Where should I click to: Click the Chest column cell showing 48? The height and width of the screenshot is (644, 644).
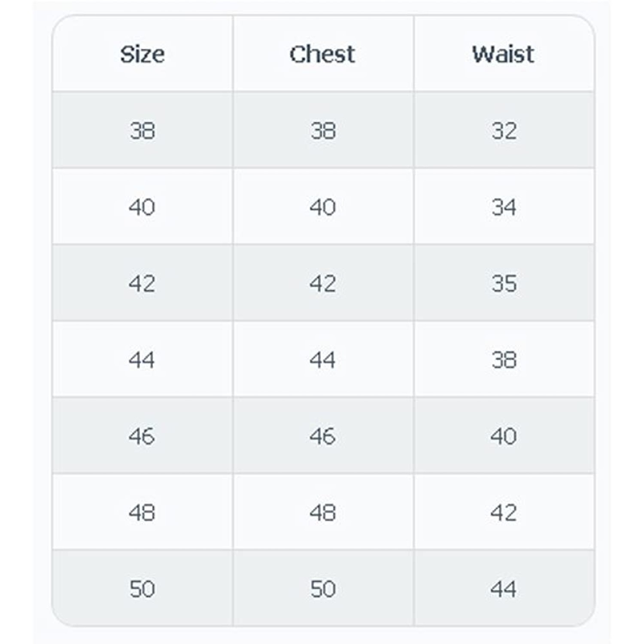323,512
